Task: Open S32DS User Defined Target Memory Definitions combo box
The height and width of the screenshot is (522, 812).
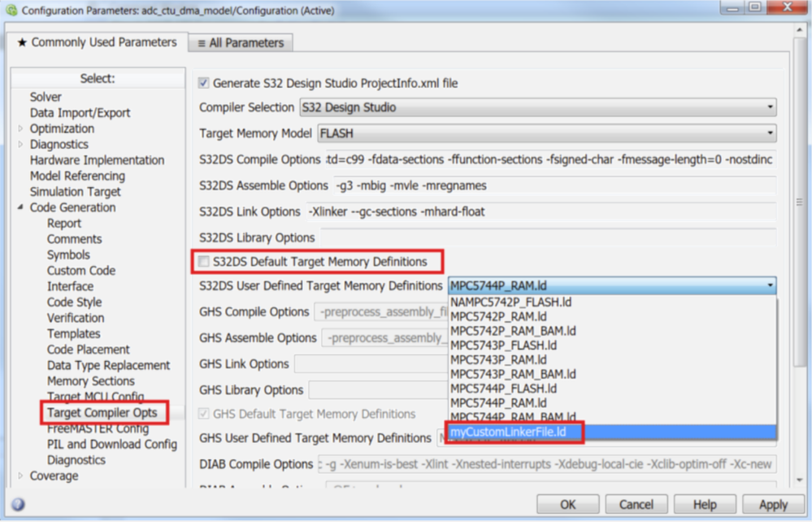Action: [x=612, y=285]
